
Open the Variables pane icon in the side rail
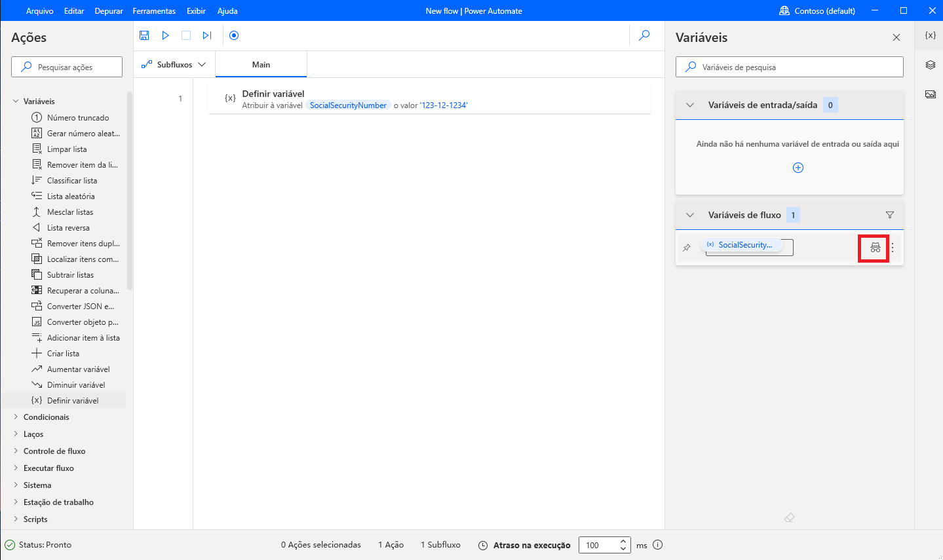(x=930, y=35)
